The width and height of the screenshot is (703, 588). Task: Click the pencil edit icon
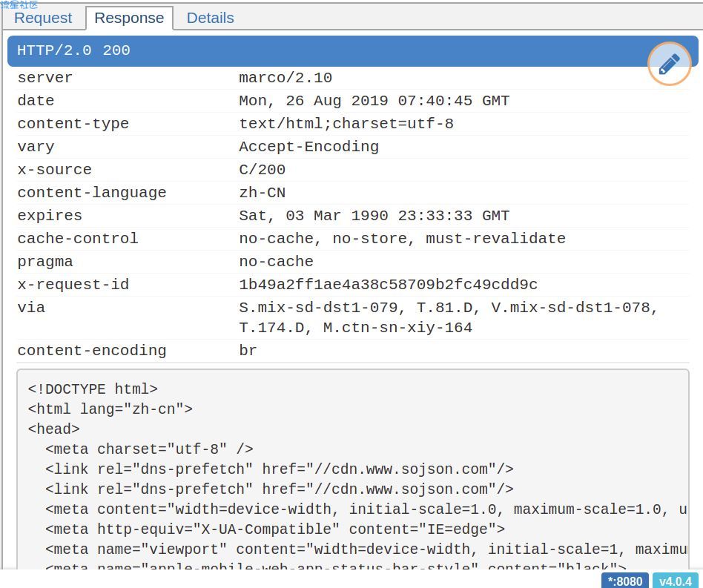pyautogui.click(x=669, y=64)
